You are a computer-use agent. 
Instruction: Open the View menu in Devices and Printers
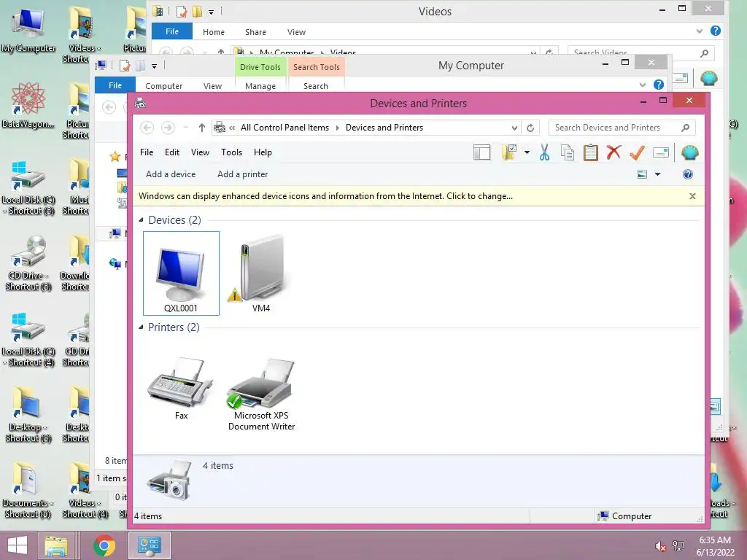click(200, 152)
